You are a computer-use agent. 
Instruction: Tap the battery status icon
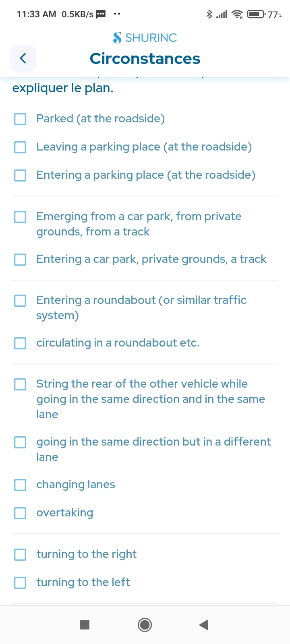(x=257, y=14)
